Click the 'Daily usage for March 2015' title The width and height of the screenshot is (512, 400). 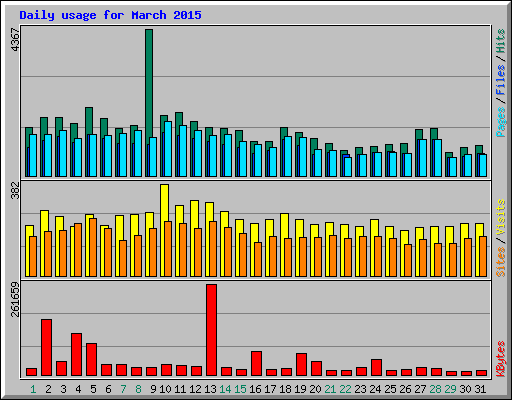(110, 15)
